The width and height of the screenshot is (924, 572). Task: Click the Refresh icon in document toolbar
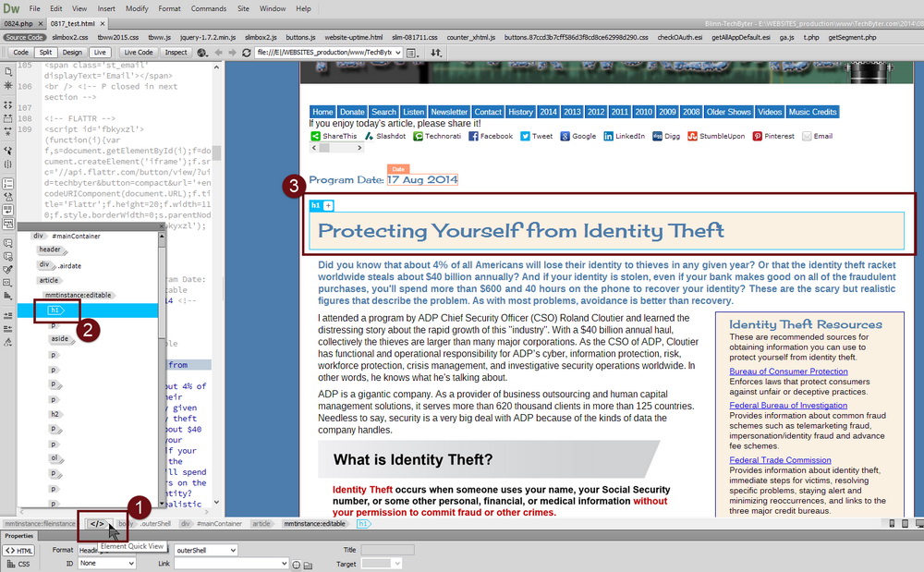245,53
